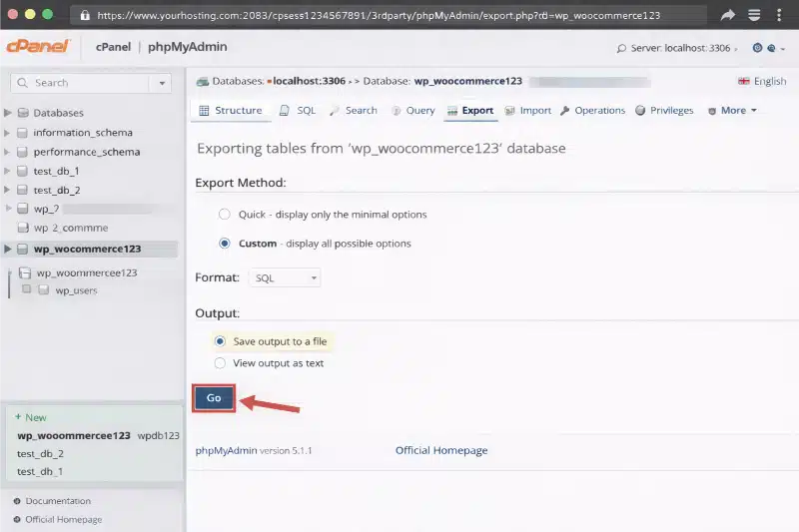
Task: Open the Privileges tab
Action: pos(664,111)
